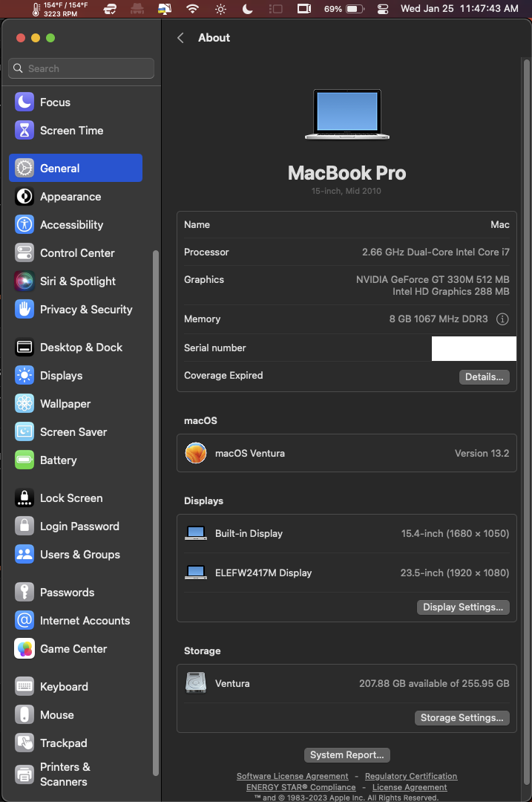Image resolution: width=532 pixels, height=802 pixels.
Task: Open the Internet Accounts @ icon
Action: click(x=24, y=620)
